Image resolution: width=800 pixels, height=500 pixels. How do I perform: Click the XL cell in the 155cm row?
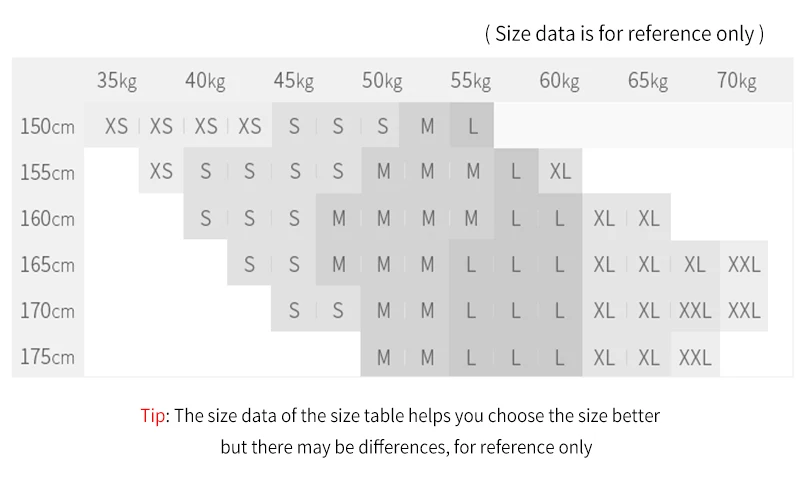560,172
